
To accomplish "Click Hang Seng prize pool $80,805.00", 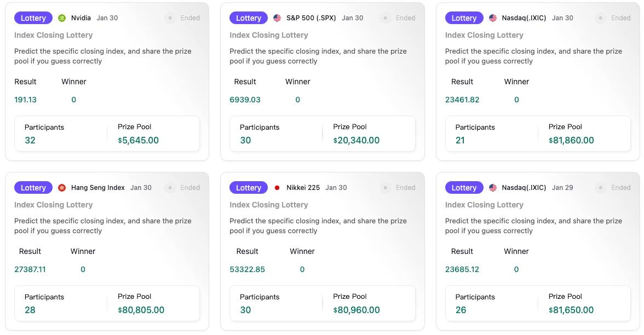I will 141,310.
